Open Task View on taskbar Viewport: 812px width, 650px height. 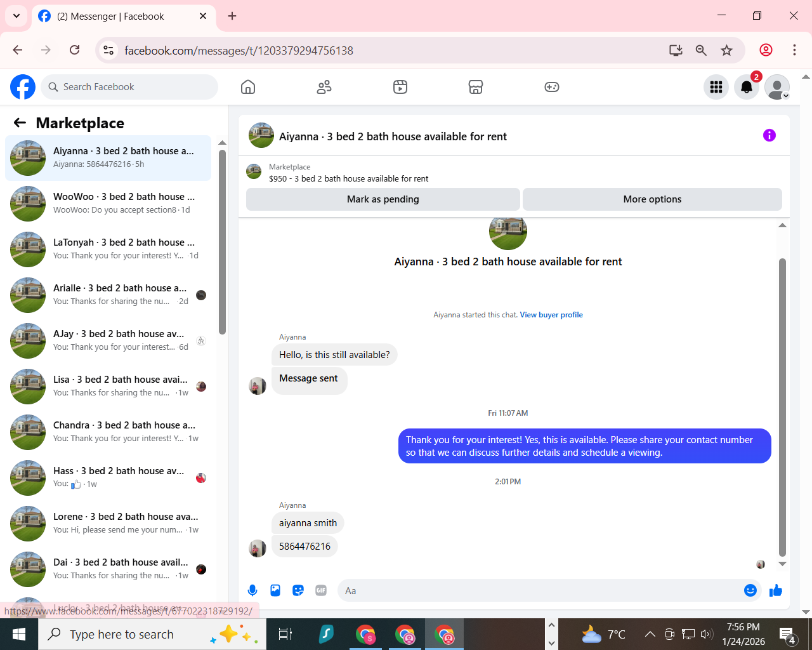(x=285, y=634)
